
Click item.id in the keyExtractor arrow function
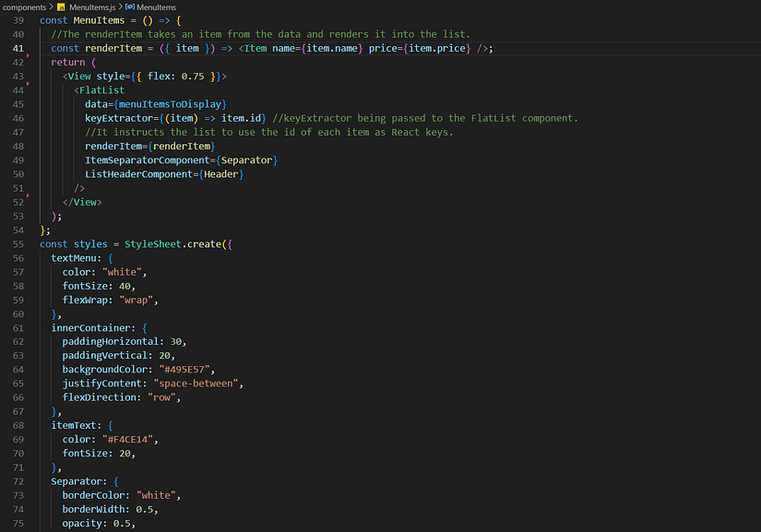click(x=241, y=118)
